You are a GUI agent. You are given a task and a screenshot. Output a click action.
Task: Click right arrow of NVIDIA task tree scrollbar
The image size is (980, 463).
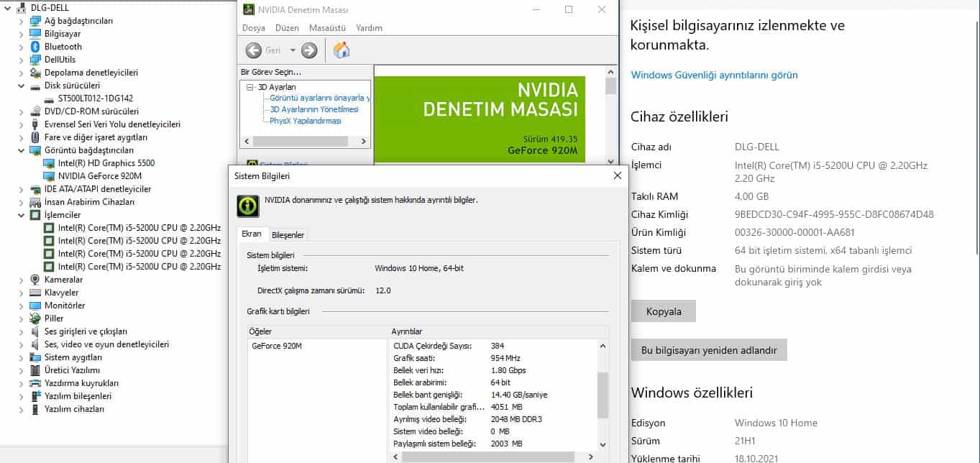tap(365, 142)
